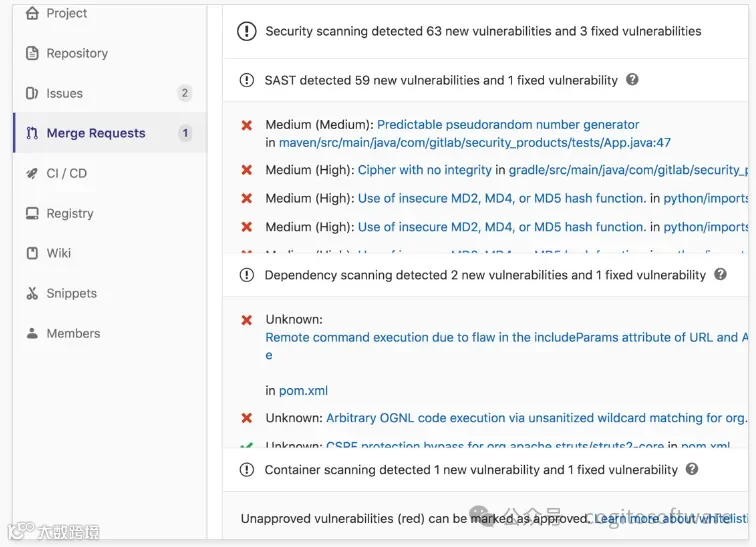Click warning icon beside Container scanning line
This screenshot has height=547, width=756.
246,469
